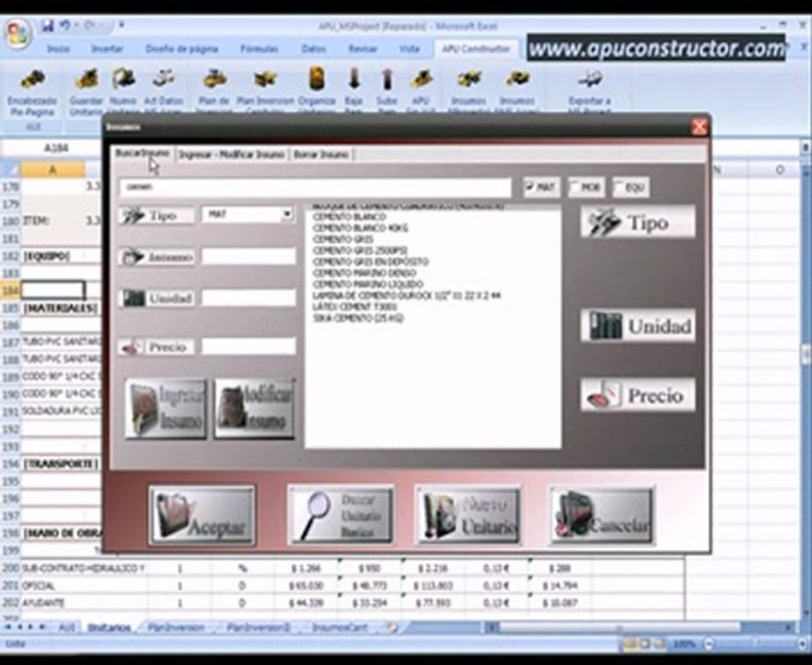Select CEMENTO GRIS EN DEPOSITO in the list

pyautogui.click(x=370, y=261)
